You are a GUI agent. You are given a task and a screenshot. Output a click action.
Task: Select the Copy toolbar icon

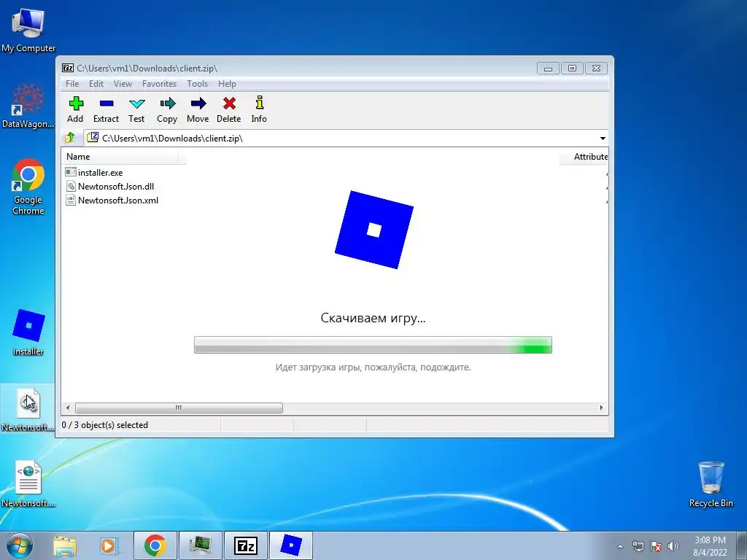(168, 104)
